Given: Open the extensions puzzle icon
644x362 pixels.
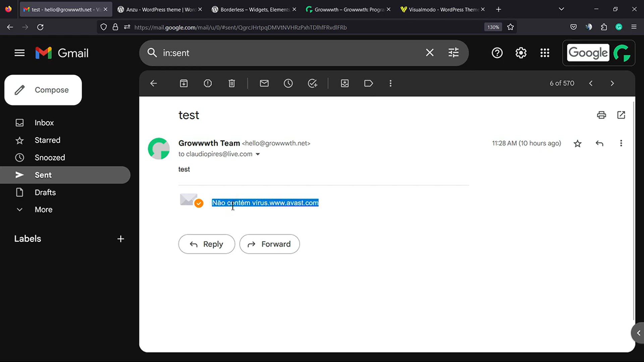Looking at the screenshot, I should tap(604, 27).
